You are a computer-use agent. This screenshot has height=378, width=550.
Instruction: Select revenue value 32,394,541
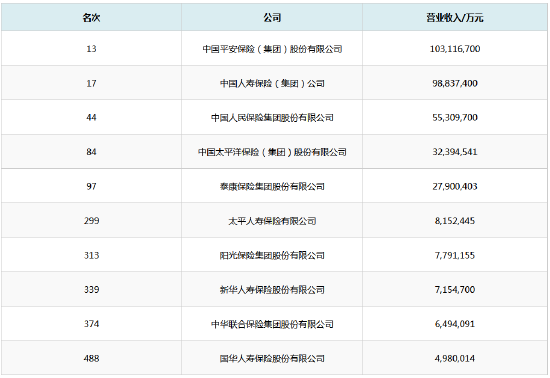[x=455, y=152]
